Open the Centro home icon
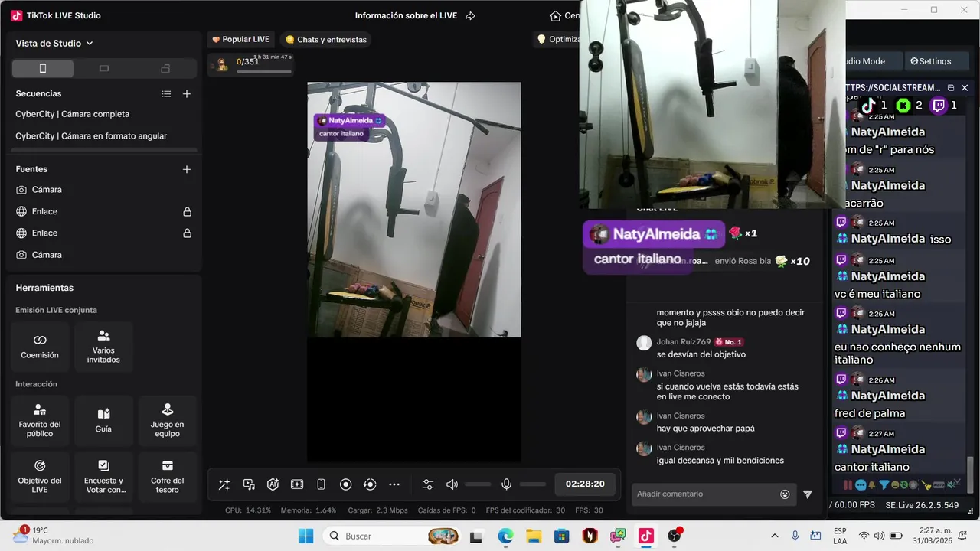Screen dimensions: 980x551 pos(556,15)
